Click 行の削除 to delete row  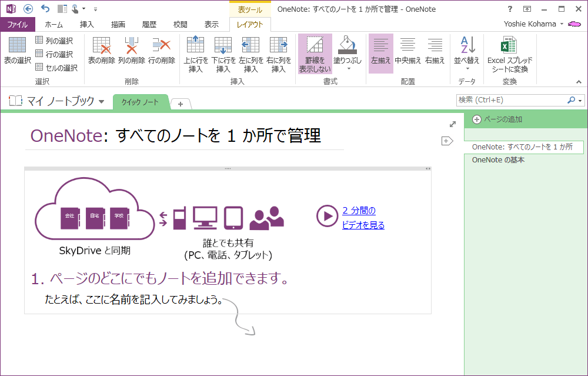click(162, 51)
